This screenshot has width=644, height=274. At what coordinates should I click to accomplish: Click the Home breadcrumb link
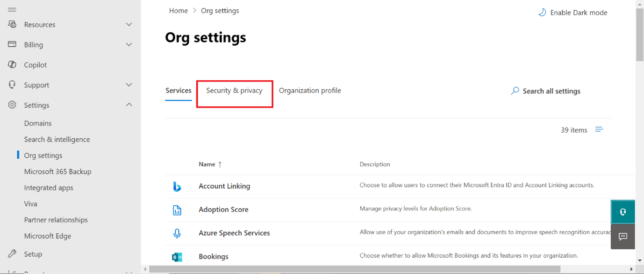(x=178, y=10)
